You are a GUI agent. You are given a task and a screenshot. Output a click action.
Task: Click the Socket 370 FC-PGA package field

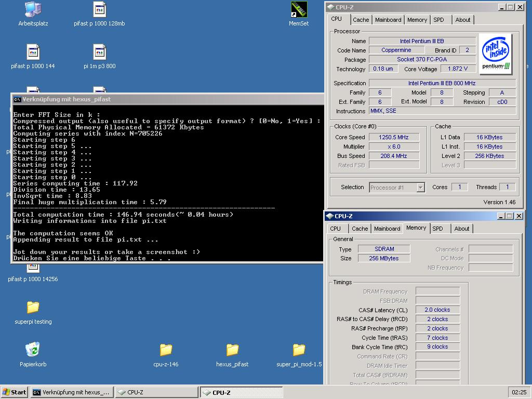pyautogui.click(x=422, y=59)
